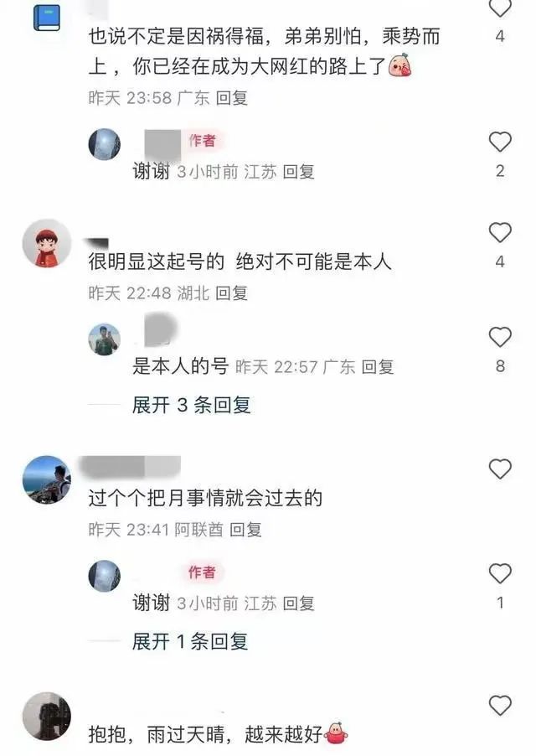Open seaside photo avatar profile
The image size is (536, 756).
pos(47,479)
